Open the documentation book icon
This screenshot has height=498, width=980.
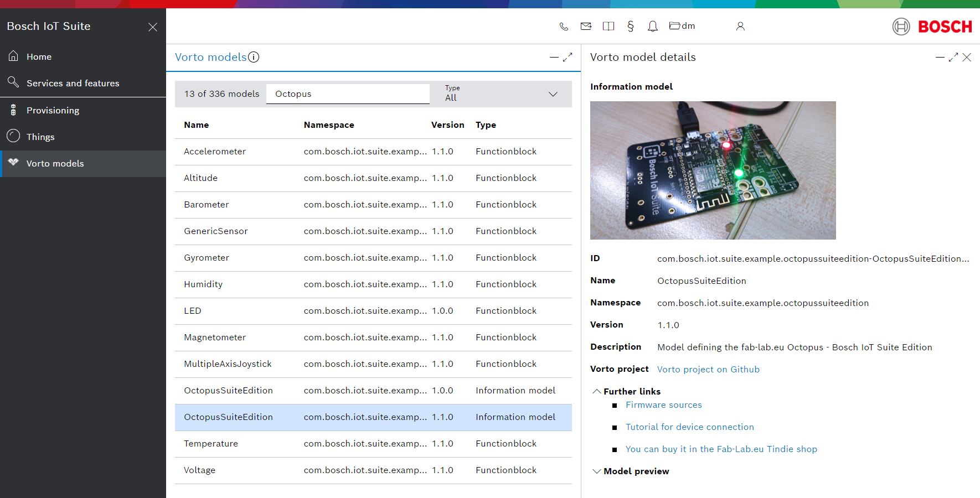608,26
